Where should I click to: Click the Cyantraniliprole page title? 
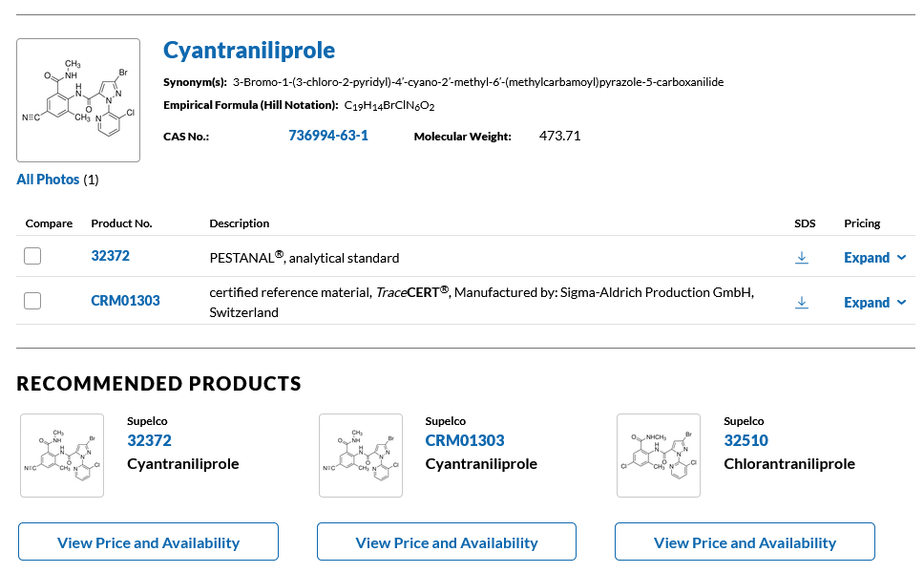pos(249,51)
